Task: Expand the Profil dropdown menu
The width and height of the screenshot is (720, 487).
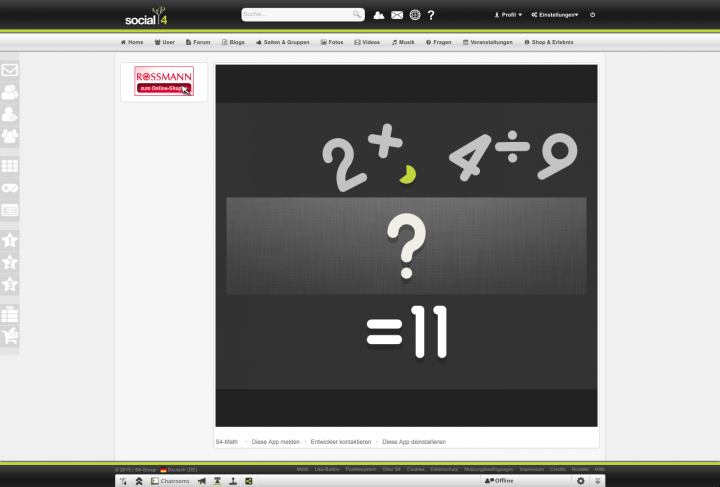Action: tap(508, 15)
